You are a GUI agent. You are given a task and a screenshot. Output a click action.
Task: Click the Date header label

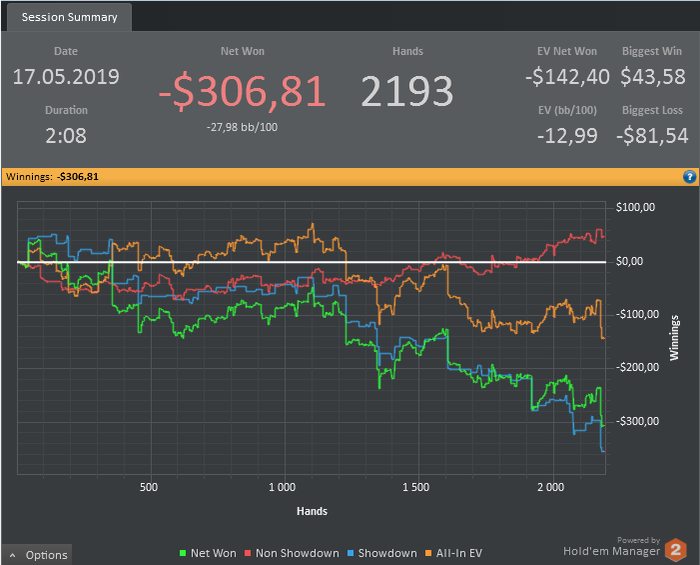66,51
